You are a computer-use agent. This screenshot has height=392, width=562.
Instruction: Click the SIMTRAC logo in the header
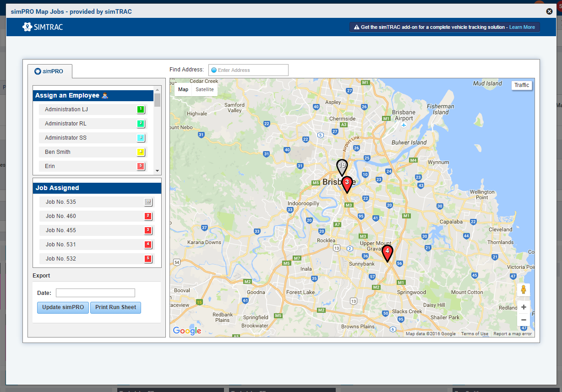click(43, 27)
